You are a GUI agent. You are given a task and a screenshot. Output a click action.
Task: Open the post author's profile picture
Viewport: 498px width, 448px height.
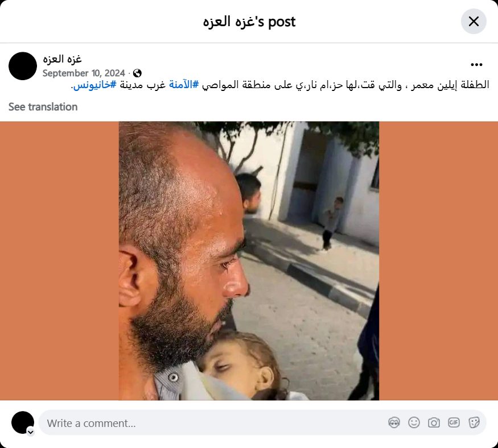coord(23,66)
